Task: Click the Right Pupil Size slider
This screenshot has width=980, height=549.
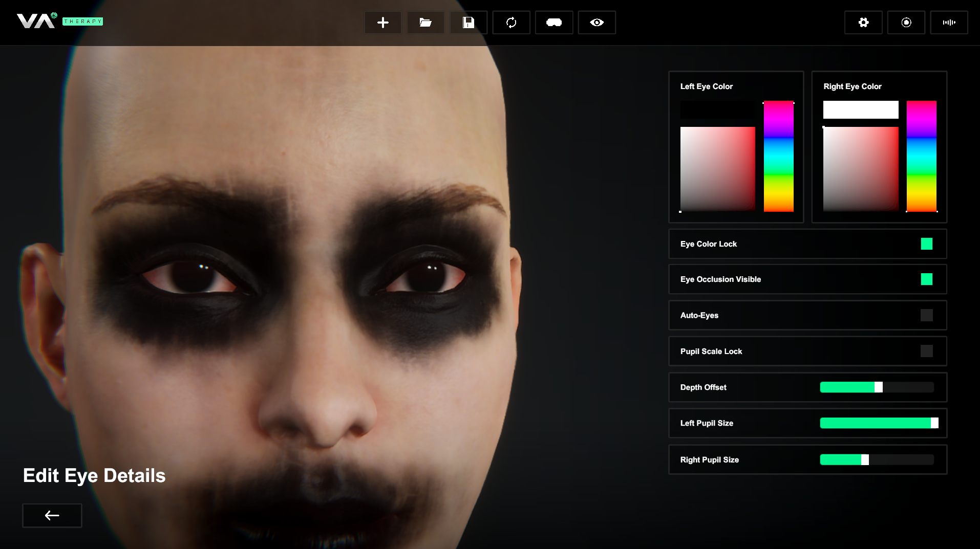Action: click(x=877, y=459)
